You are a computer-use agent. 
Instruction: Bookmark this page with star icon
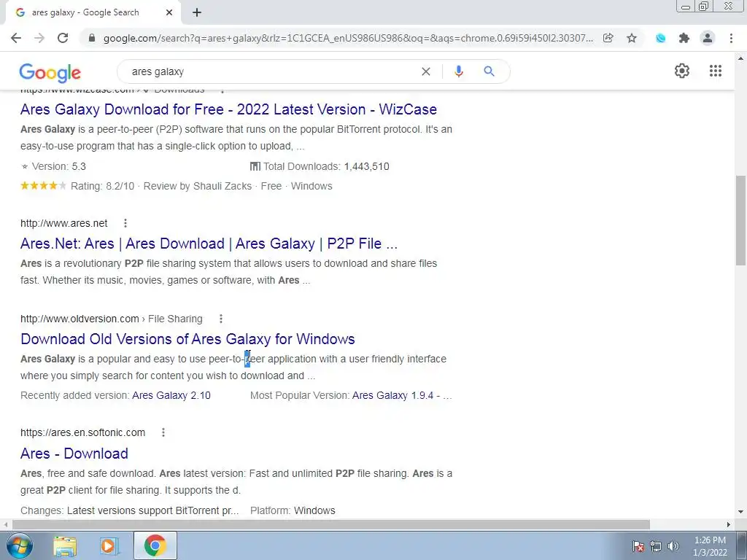(632, 38)
